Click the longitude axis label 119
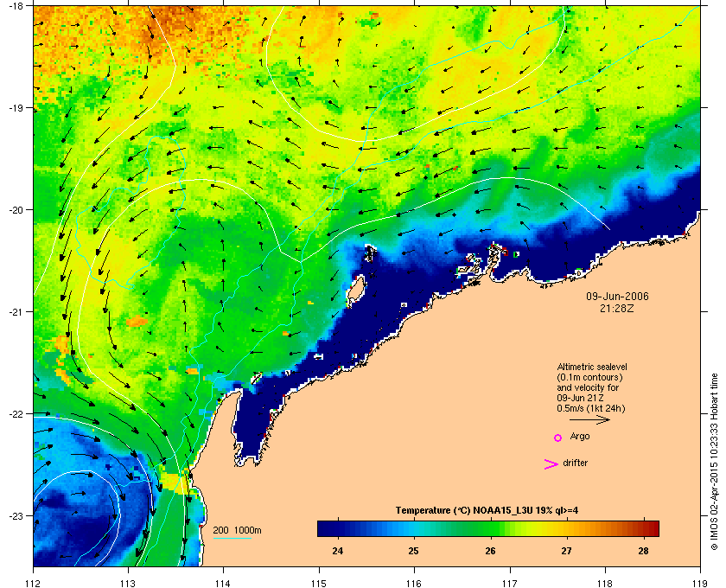The height and width of the screenshot is (588, 726). pos(700,584)
